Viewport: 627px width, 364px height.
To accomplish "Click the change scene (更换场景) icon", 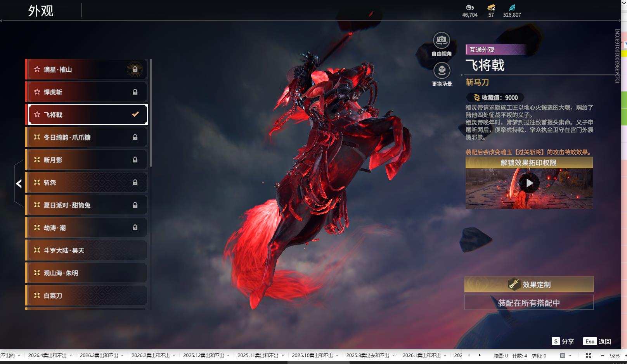I will [x=442, y=70].
